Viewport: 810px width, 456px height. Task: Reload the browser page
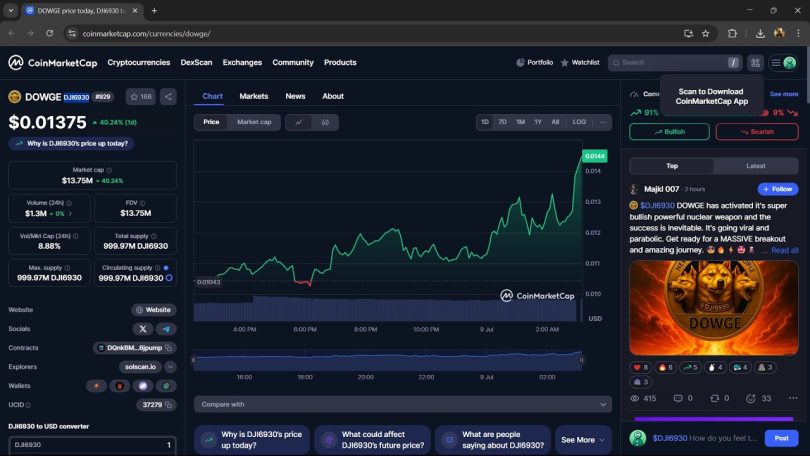(x=50, y=34)
